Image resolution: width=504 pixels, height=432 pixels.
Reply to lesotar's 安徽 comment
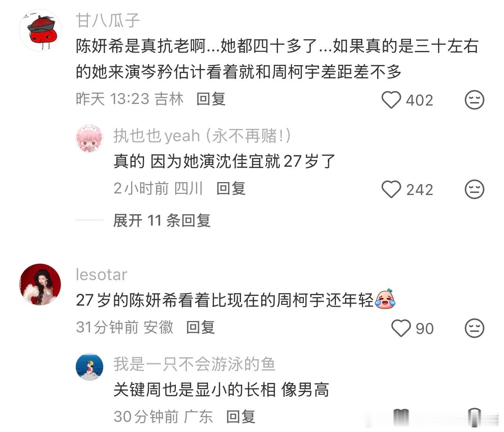201,327
